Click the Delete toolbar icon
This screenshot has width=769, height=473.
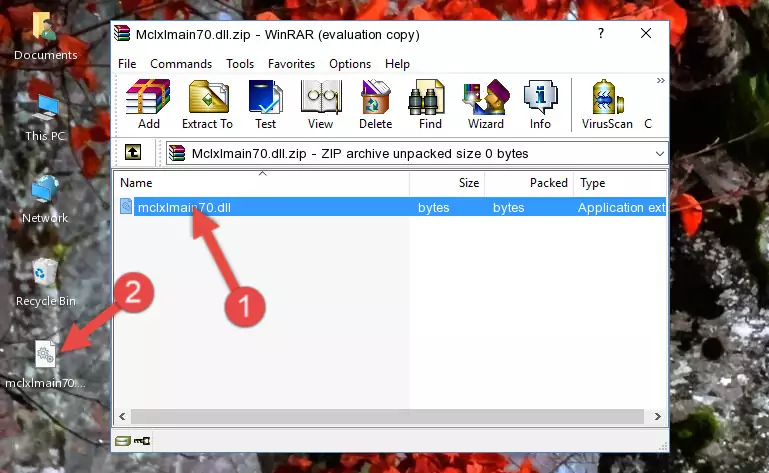click(x=376, y=105)
